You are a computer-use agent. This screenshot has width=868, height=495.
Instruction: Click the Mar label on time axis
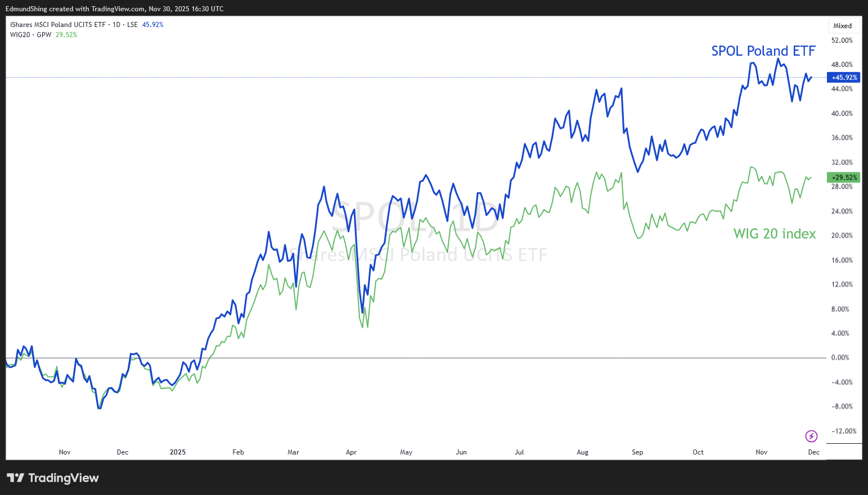click(294, 452)
